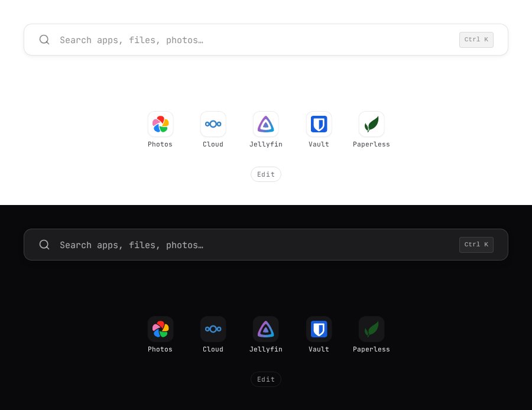Viewport: 532px width, 410px height.
Task: Click the Jellyfin label in dark panel
Action: click(265, 349)
